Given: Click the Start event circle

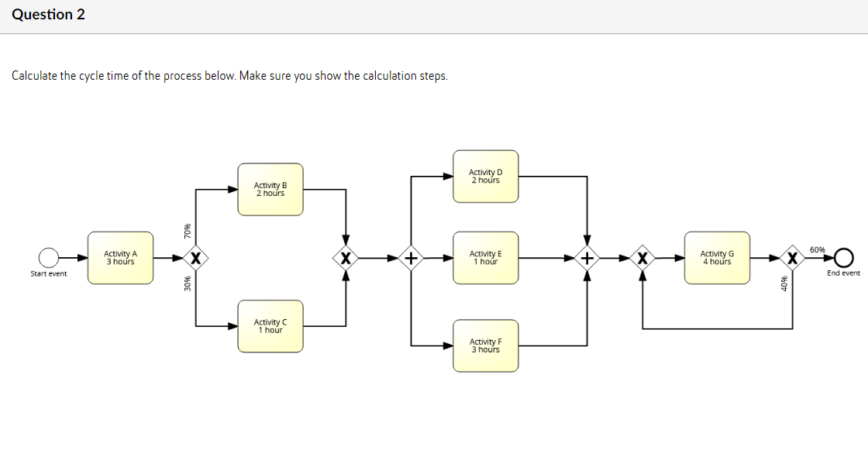Looking at the screenshot, I should pos(49,257).
